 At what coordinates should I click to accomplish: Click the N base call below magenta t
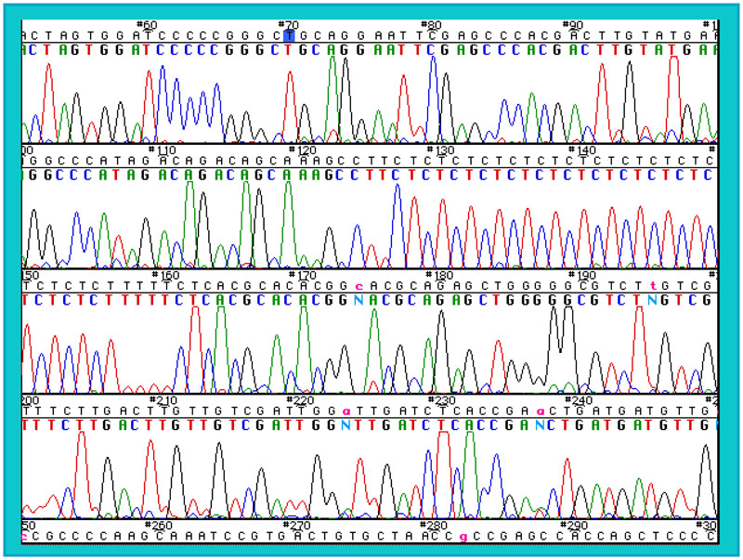point(653,300)
